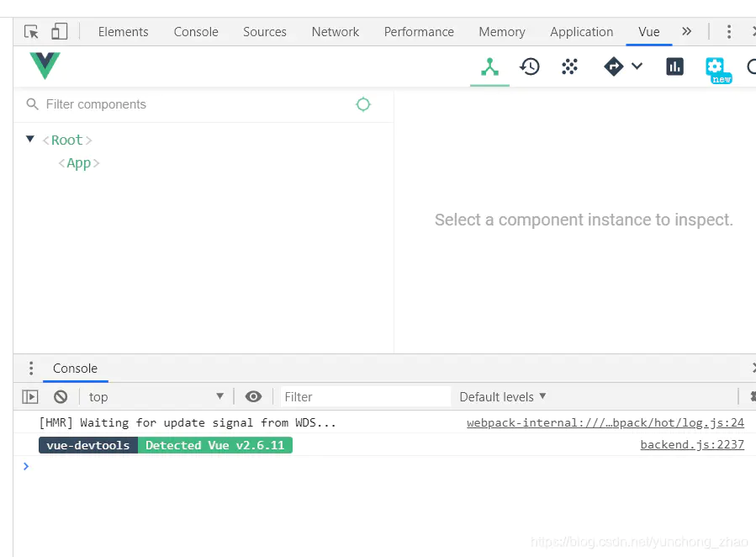The width and height of the screenshot is (756, 557).
Task: Open the Events panel in Vue devtools
Action: 569,66
